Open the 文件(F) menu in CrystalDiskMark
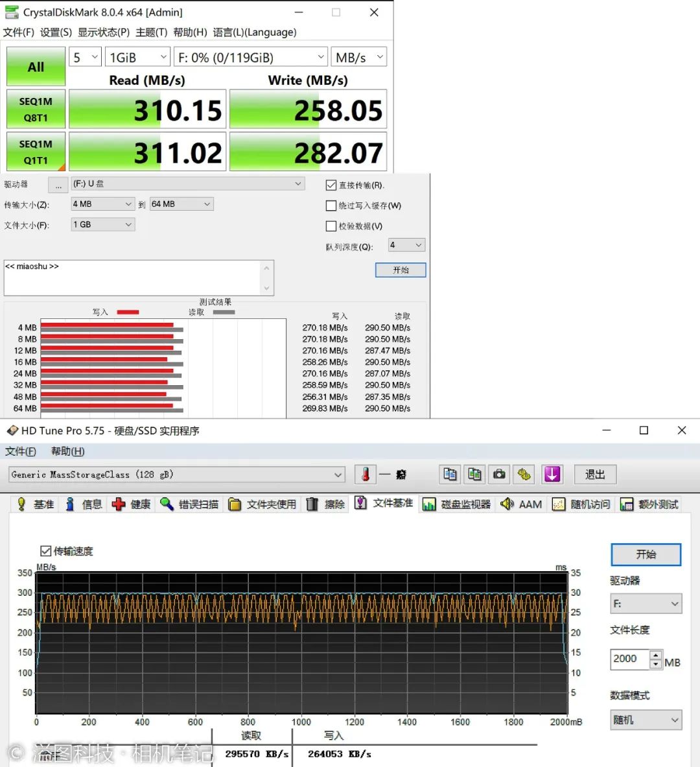Viewport: 700px width, 767px height. click(19, 32)
